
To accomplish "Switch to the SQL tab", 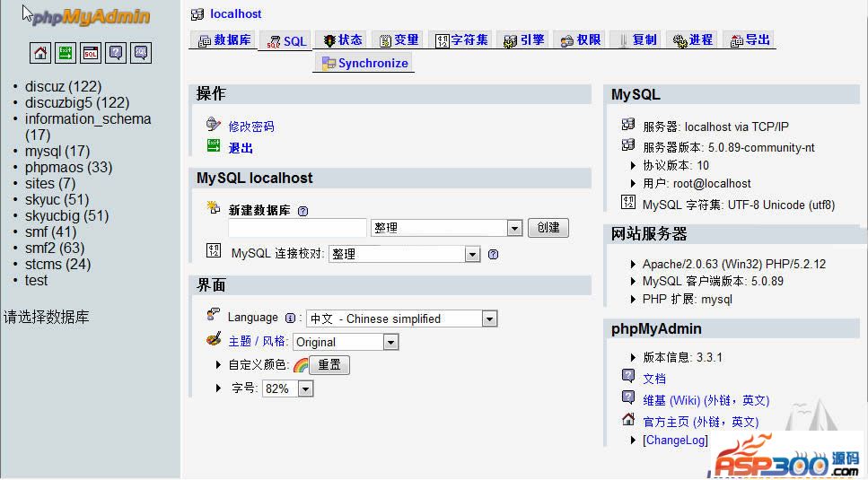I will (286, 41).
